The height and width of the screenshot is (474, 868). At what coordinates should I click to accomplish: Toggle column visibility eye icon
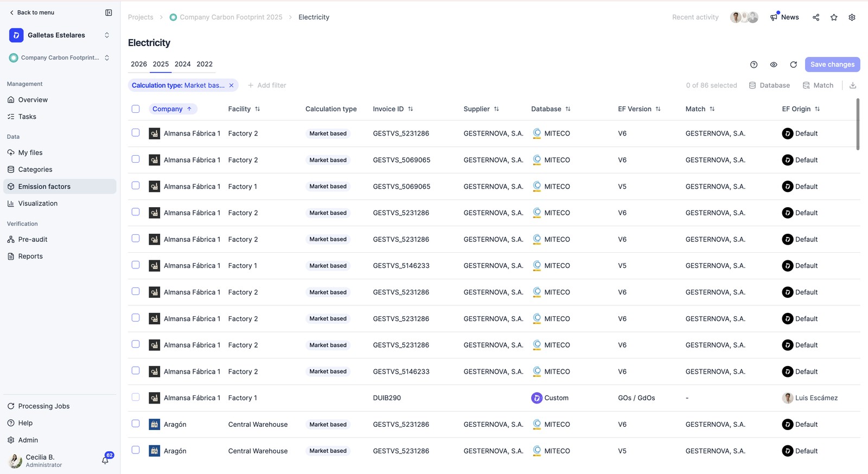[x=774, y=65]
